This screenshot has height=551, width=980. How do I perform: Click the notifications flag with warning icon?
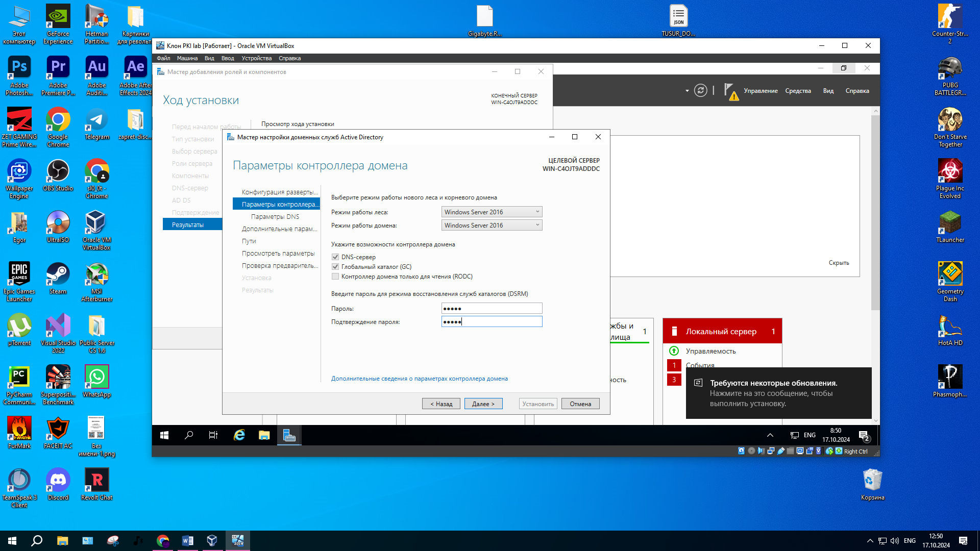(x=731, y=92)
